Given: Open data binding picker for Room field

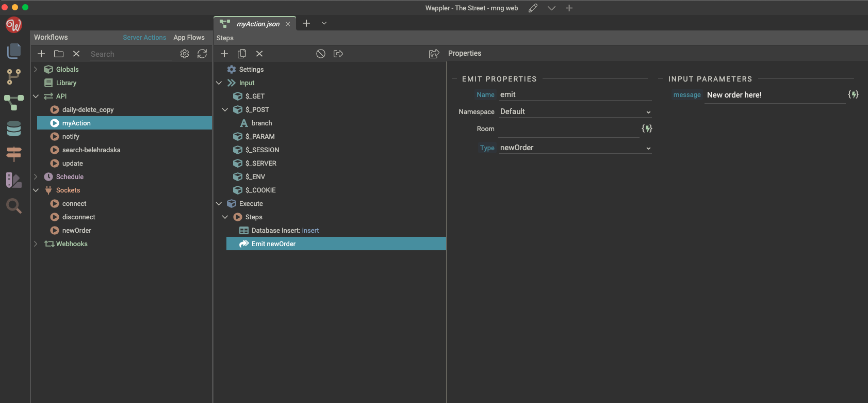Looking at the screenshot, I should click(647, 128).
